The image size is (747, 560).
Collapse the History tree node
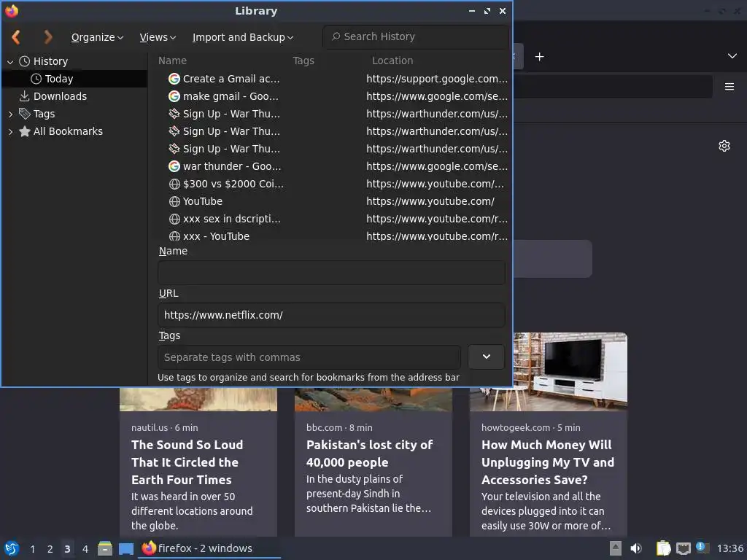click(x=10, y=62)
